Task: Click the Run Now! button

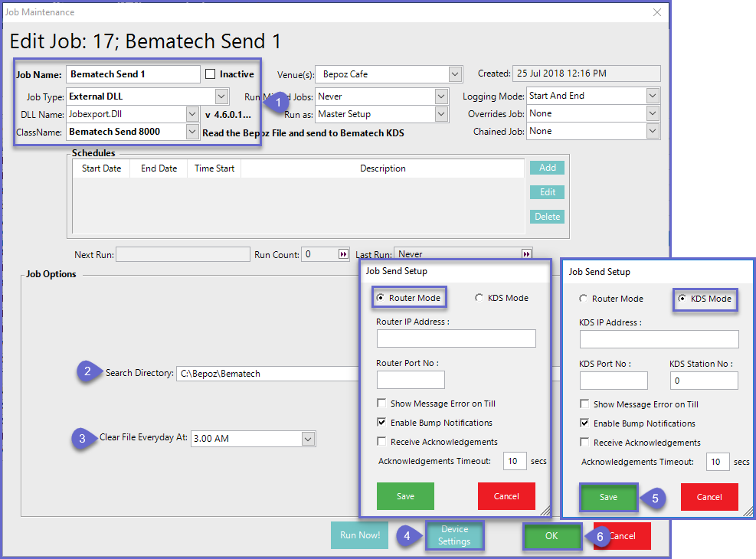Action: pyautogui.click(x=359, y=535)
